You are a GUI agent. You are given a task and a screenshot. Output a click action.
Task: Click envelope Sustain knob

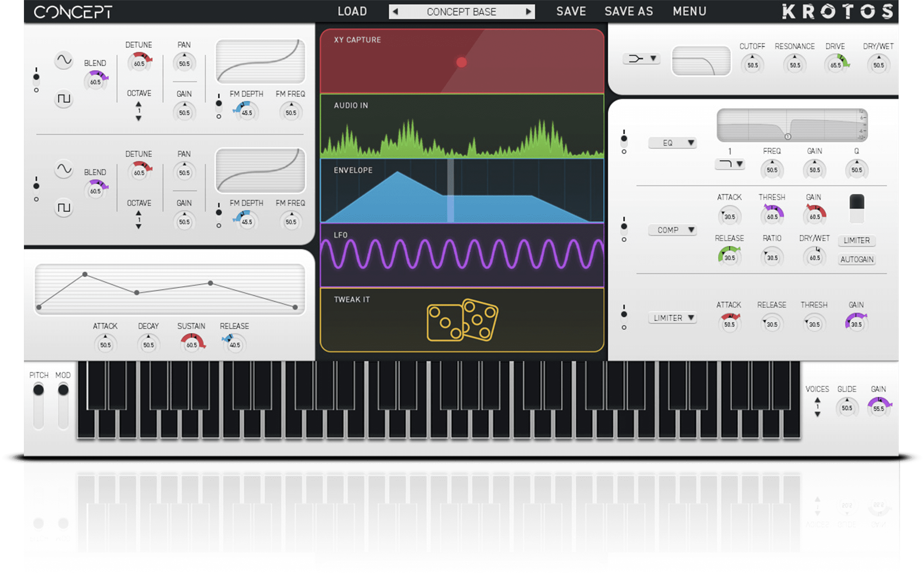coord(192,344)
